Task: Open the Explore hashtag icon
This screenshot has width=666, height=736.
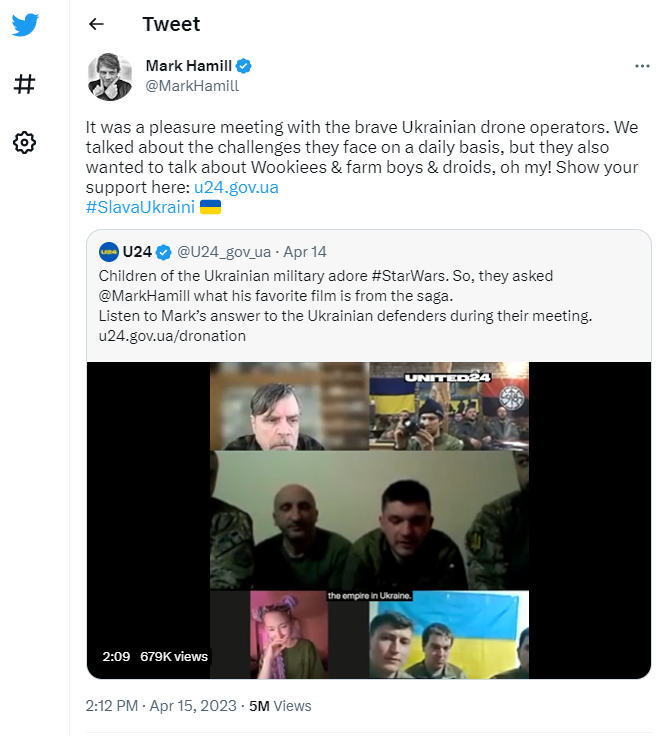Action: [24, 84]
